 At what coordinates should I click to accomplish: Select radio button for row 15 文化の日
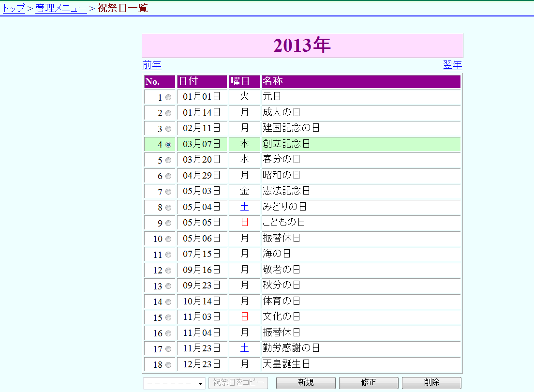tap(168, 317)
